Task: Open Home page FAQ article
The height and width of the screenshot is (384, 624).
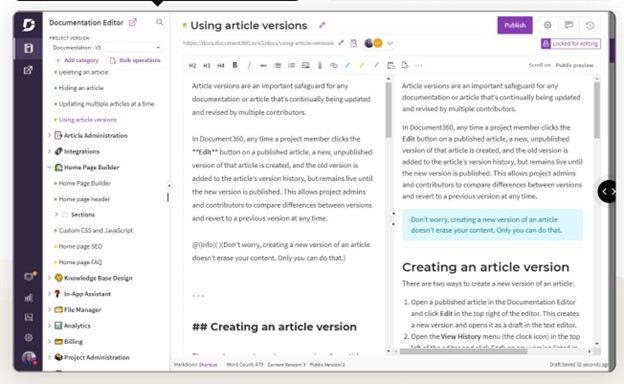Action: click(80, 262)
